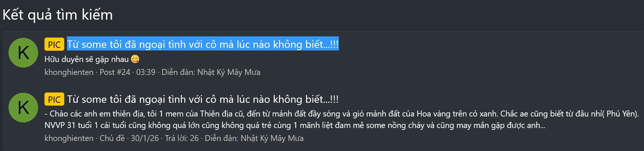The height and width of the screenshot is (151, 644).
Task: Click the smiley emoji after "Hữu duyên sẽ gặp nhau"
Action: (x=135, y=59)
